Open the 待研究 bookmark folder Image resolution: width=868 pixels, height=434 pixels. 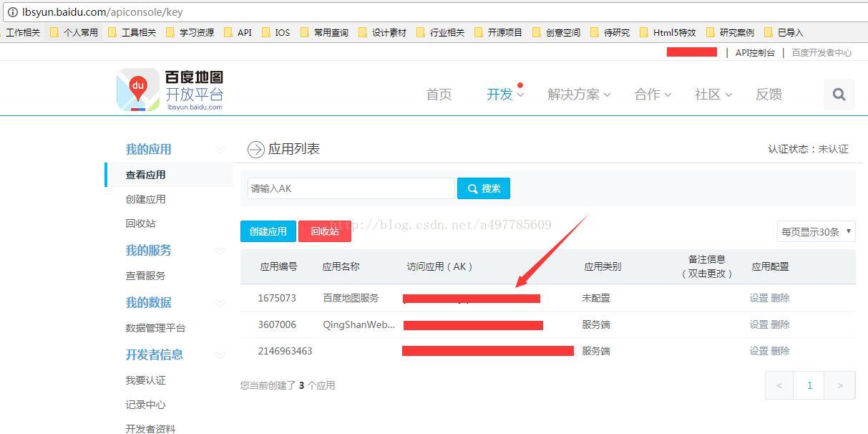coord(610,32)
